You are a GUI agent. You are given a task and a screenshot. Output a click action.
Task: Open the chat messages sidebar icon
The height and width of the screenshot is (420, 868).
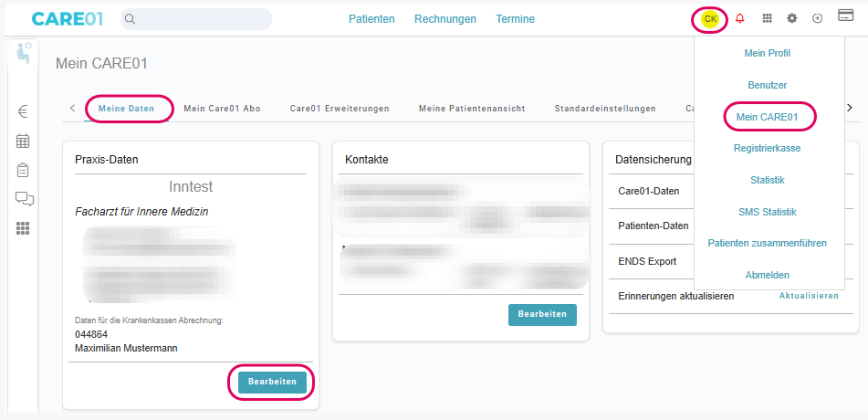click(25, 199)
